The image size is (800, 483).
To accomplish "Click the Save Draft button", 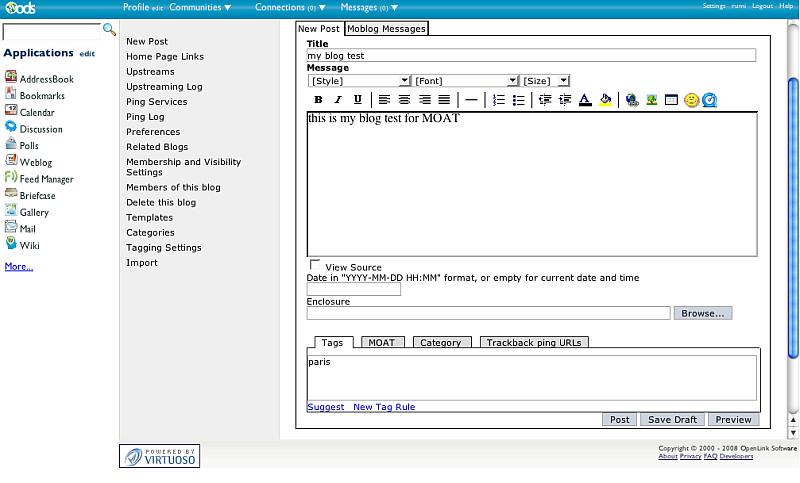I will pos(673,420).
